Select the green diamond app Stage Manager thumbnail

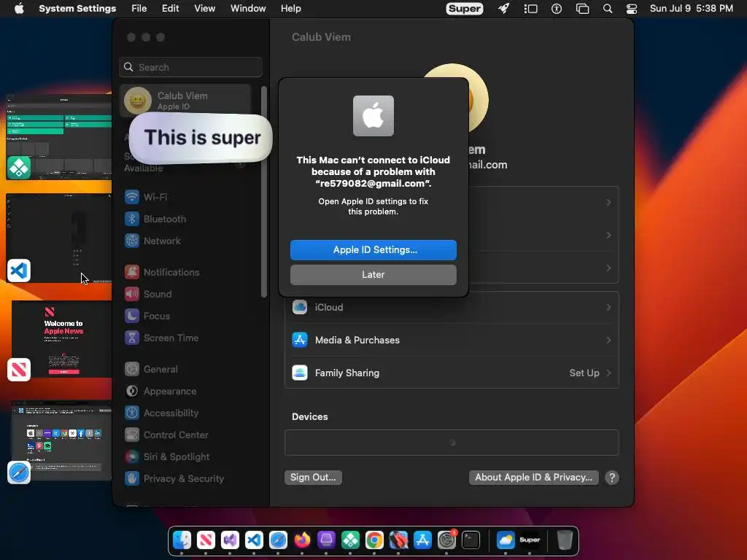[58, 136]
